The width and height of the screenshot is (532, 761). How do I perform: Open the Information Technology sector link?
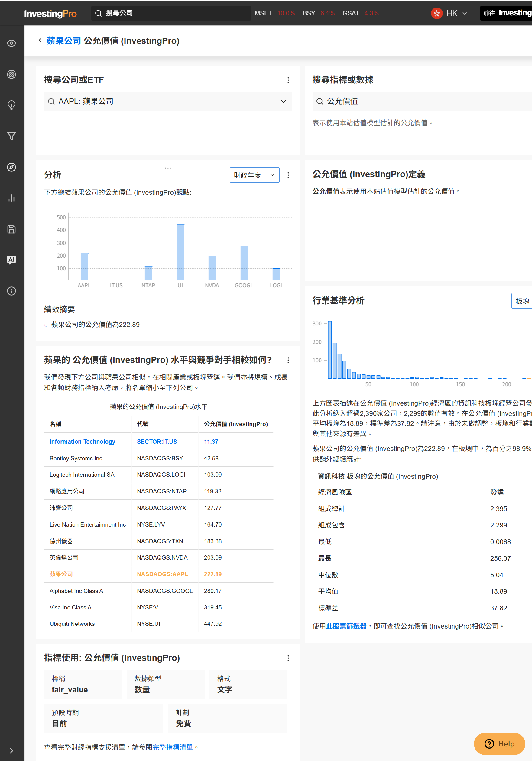coord(83,442)
